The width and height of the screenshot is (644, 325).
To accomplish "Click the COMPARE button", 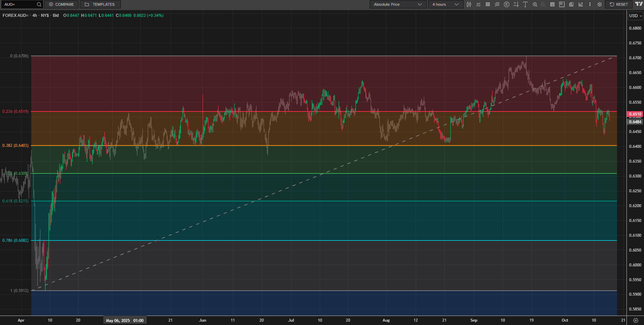I will [x=61, y=4].
